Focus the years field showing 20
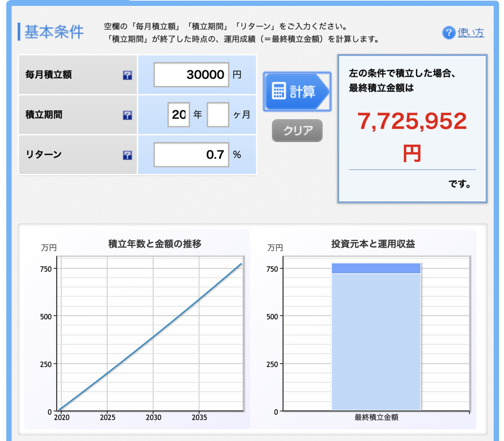The height and width of the screenshot is (441, 504). point(178,114)
